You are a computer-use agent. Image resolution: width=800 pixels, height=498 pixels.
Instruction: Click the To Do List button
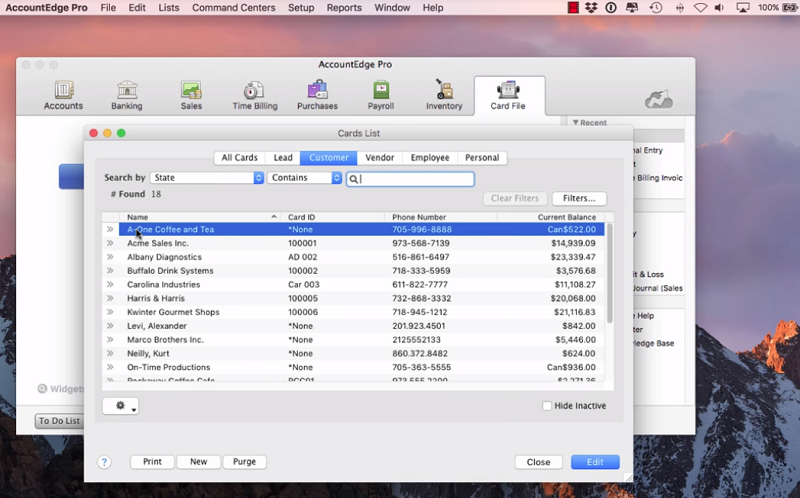pos(59,421)
